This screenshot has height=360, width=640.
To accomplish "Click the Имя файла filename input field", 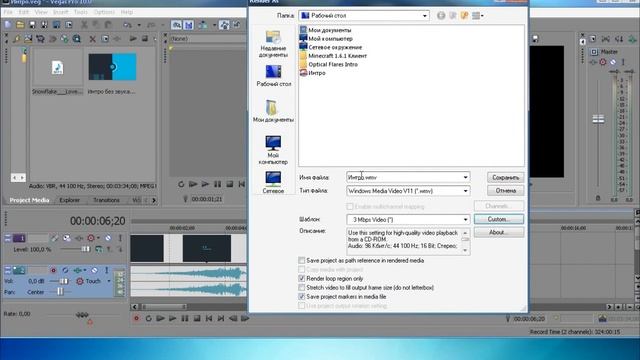I will (x=403, y=177).
